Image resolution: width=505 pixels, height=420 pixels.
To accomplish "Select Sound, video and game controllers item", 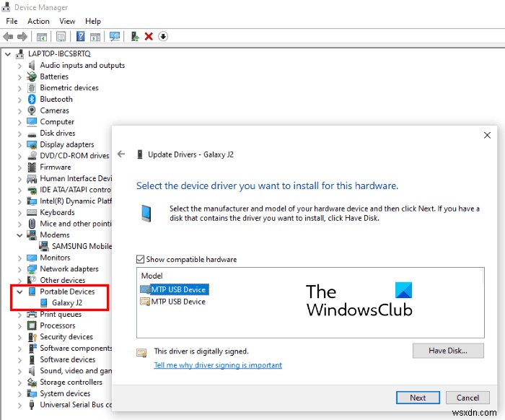I will (x=76, y=371).
